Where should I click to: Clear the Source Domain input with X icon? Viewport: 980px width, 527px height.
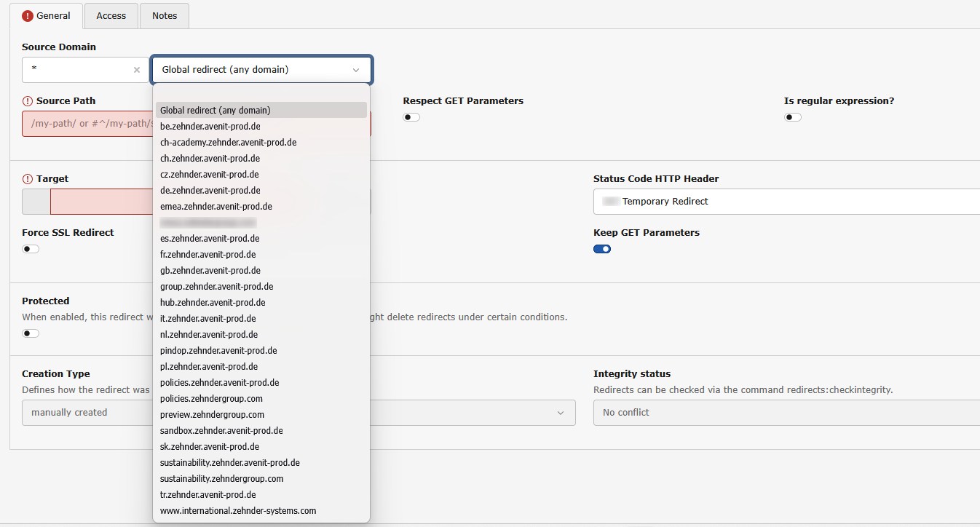[x=136, y=70]
